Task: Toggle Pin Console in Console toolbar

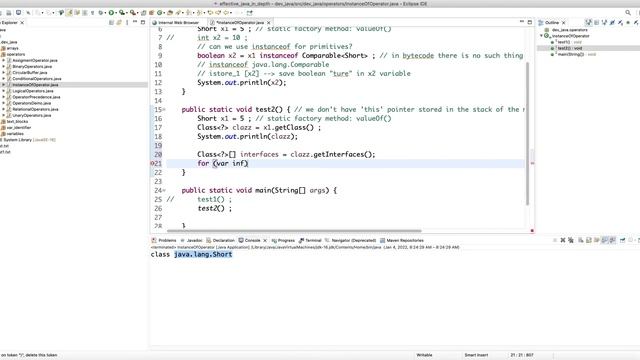Action: (x=622, y=240)
